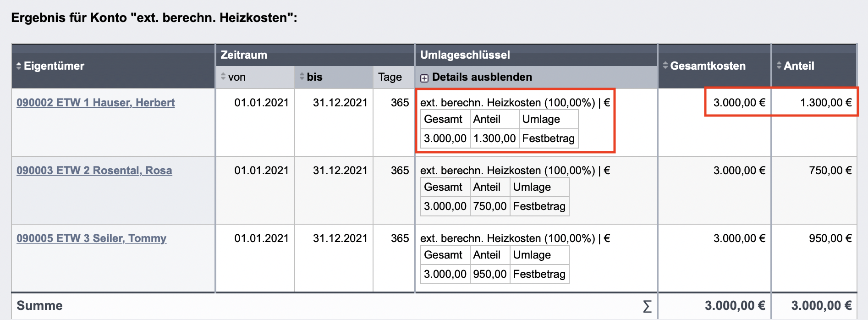Toggle sort order for Anteil values

(x=780, y=66)
